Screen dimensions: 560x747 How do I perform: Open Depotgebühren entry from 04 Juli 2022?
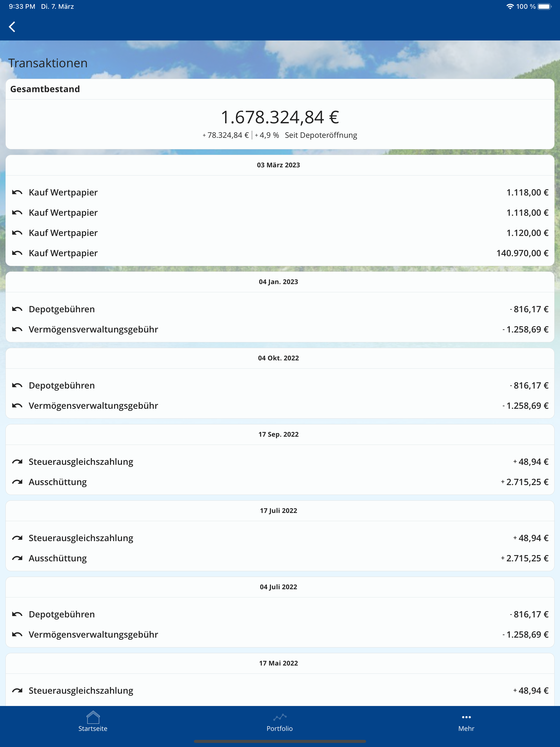click(x=280, y=615)
